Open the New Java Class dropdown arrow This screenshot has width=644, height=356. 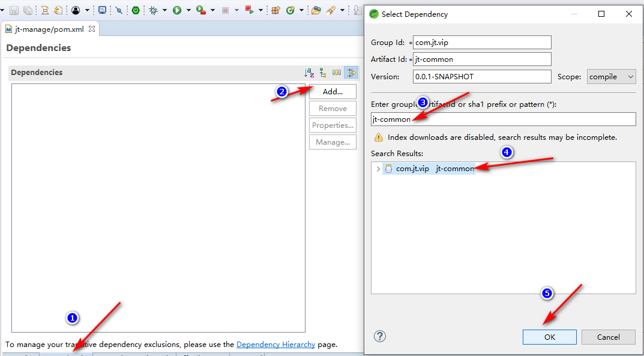point(301,10)
